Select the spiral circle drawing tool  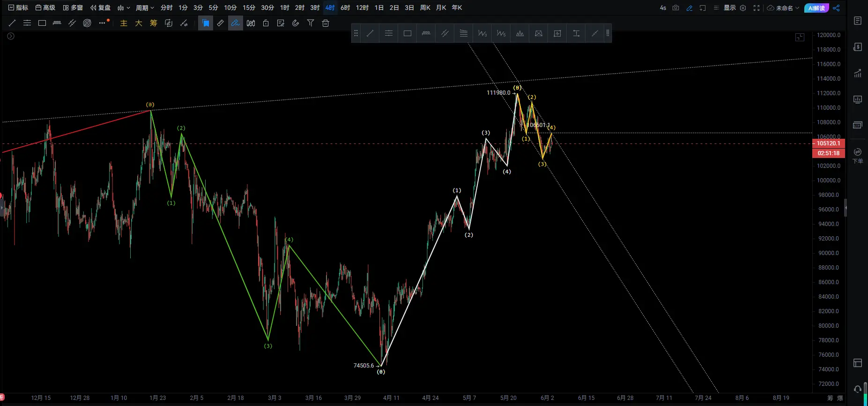click(87, 23)
